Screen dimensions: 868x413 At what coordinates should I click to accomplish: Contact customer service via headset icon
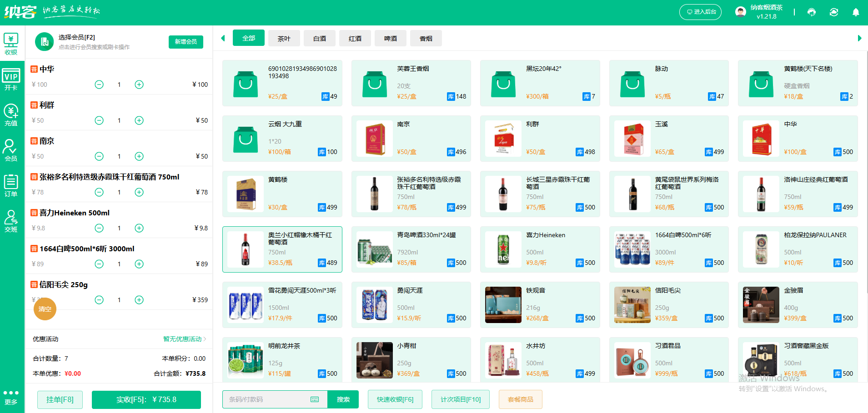pos(811,12)
